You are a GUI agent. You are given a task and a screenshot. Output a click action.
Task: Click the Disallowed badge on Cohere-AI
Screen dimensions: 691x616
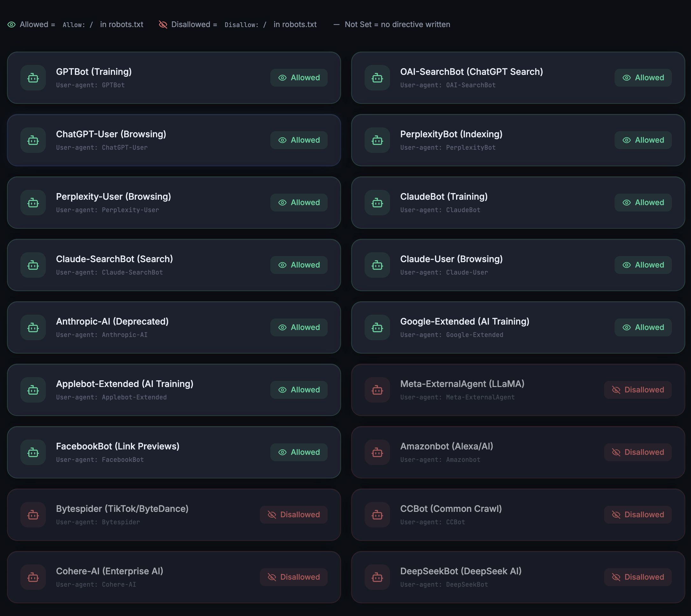(293, 577)
